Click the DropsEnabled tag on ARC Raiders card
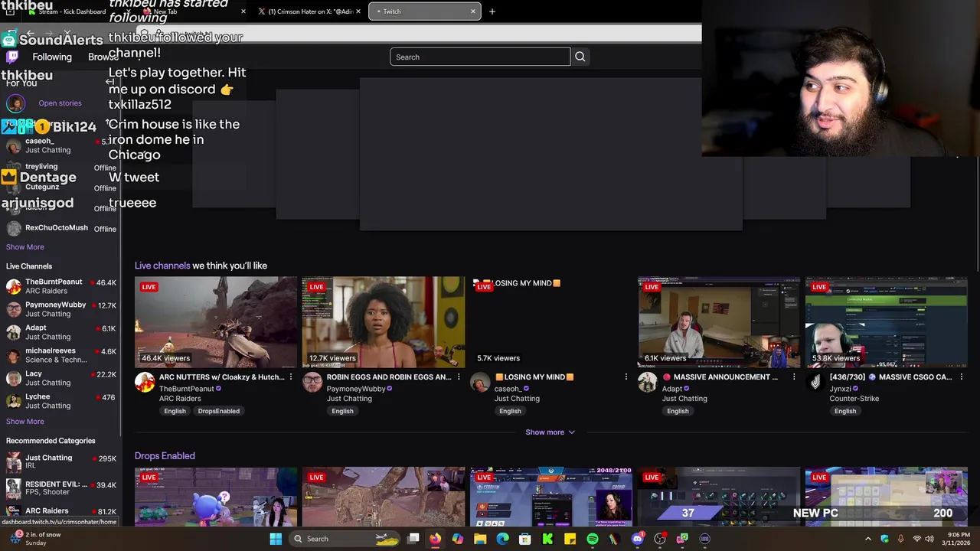 (x=219, y=411)
